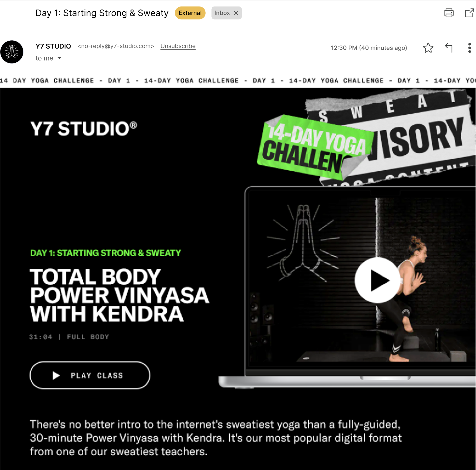Click the prayer hands drawing in video
The width and height of the screenshot is (476, 470).
(303, 241)
